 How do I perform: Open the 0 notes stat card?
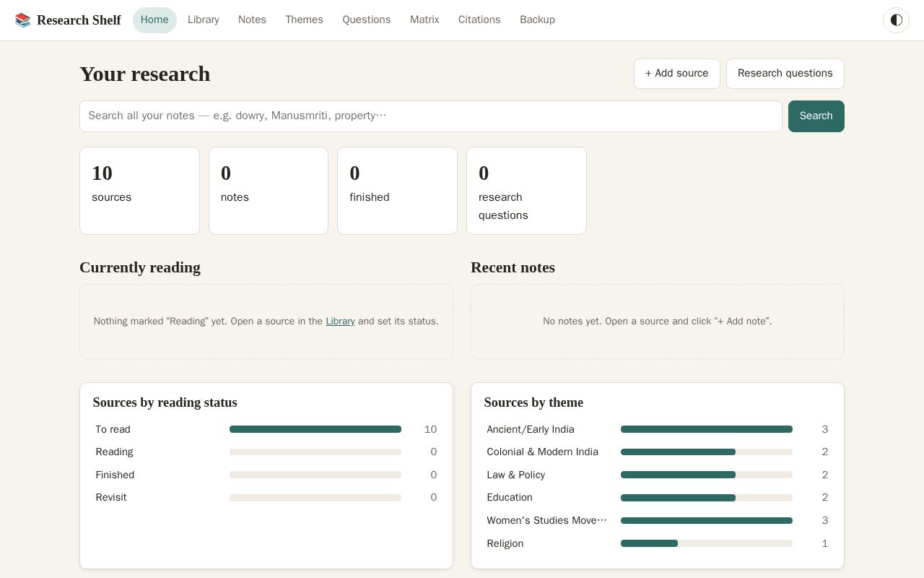(269, 191)
